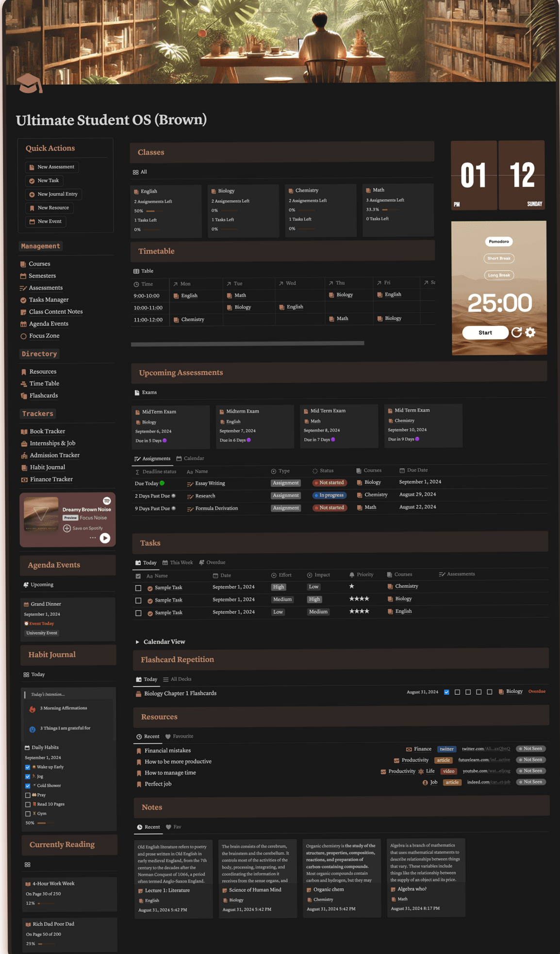
Task: Select Short Break timer mode
Action: pos(499,258)
